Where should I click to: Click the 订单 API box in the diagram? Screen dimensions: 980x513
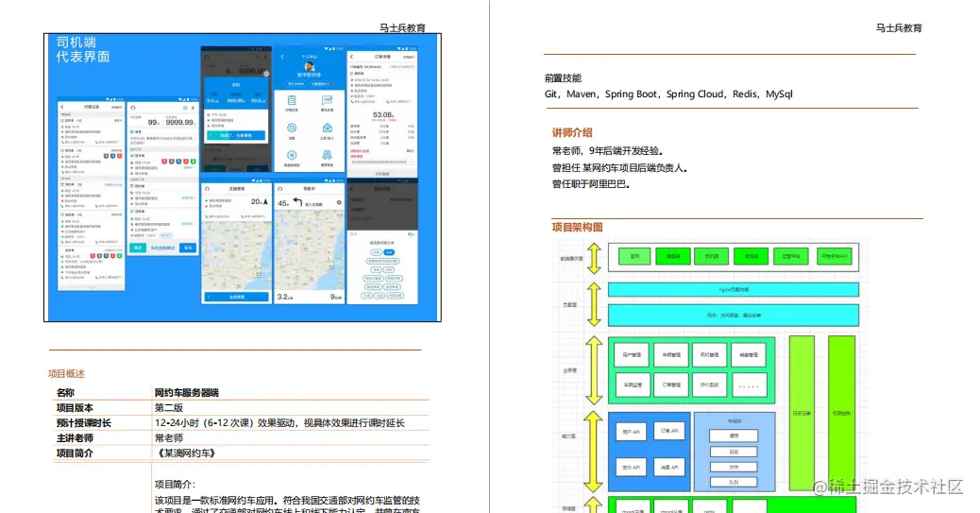(x=669, y=431)
